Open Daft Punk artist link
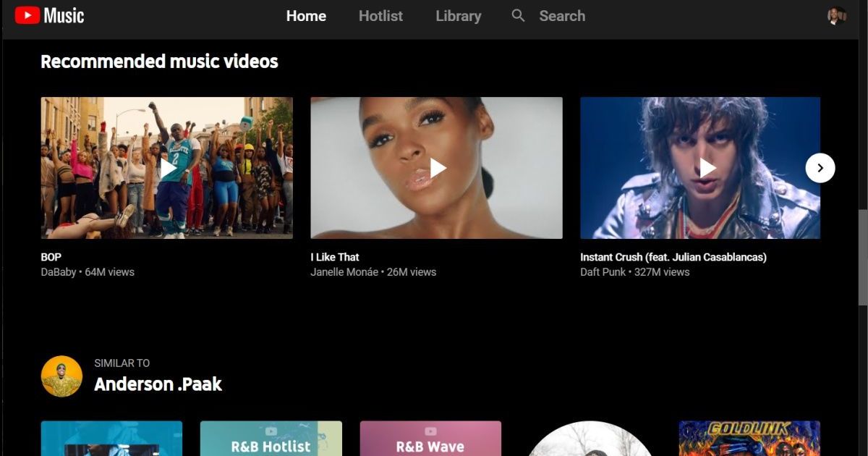The height and width of the screenshot is (456, 868). 604,272
